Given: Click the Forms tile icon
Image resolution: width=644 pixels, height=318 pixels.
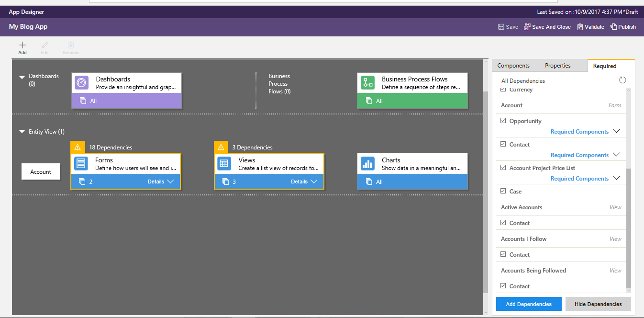Looking at the screenshot, I should point(81,163).
